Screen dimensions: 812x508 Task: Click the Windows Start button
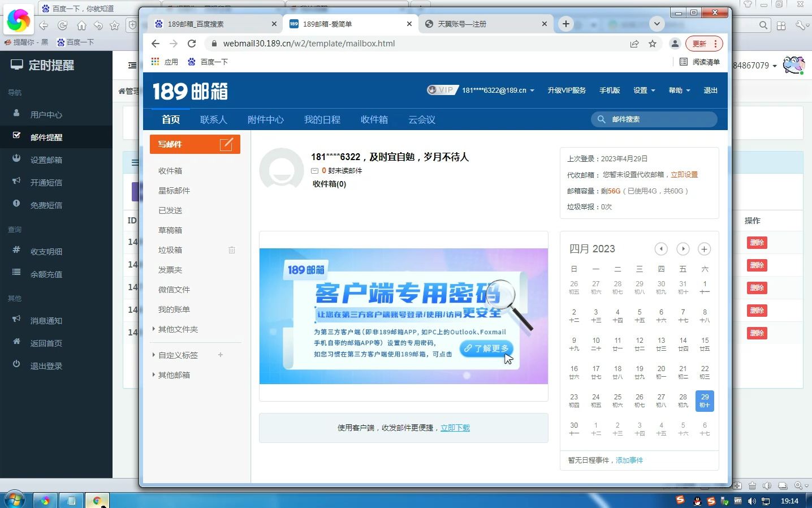pos(14,500)
